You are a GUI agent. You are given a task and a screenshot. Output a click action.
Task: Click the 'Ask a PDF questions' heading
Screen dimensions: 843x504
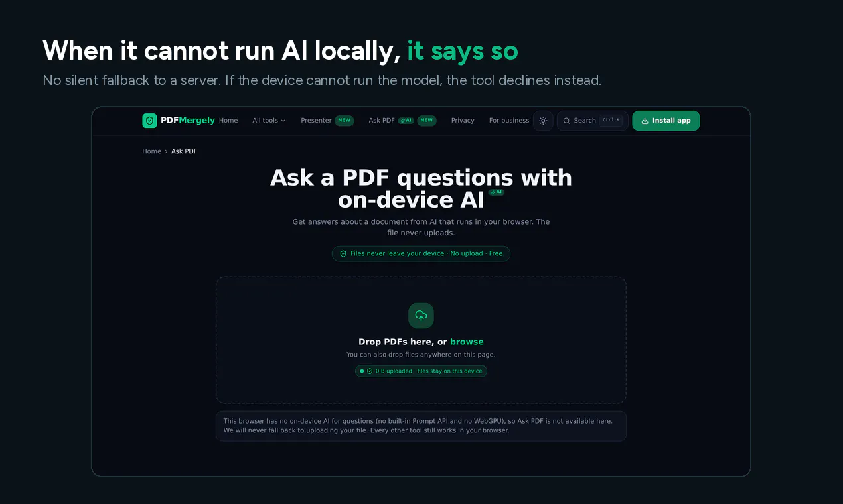421,189
